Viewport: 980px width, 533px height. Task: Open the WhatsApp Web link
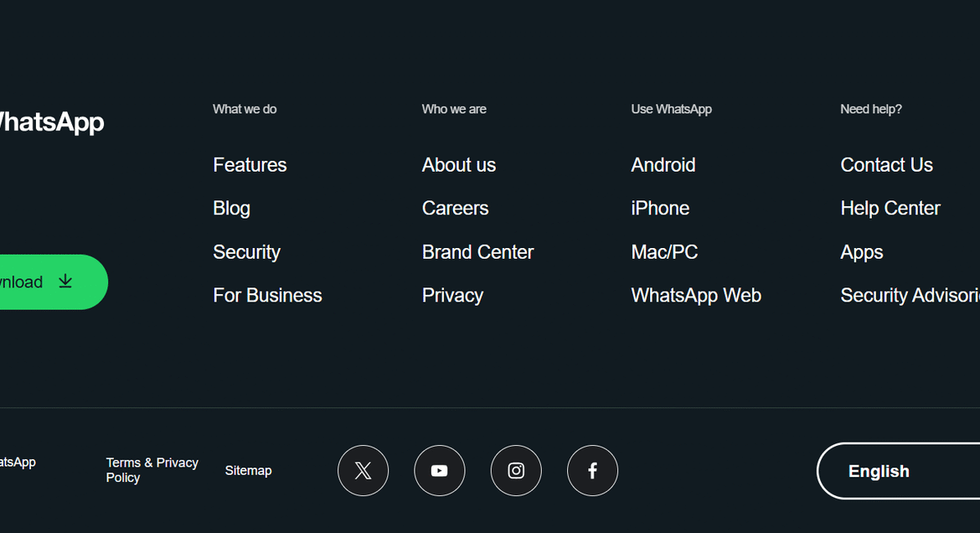click(695, 296)
